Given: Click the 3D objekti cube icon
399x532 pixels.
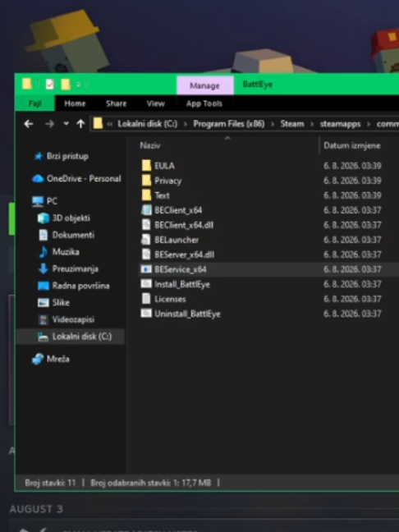Looking at the screenshot, I should pyautogui.click(x=44, y=218).
